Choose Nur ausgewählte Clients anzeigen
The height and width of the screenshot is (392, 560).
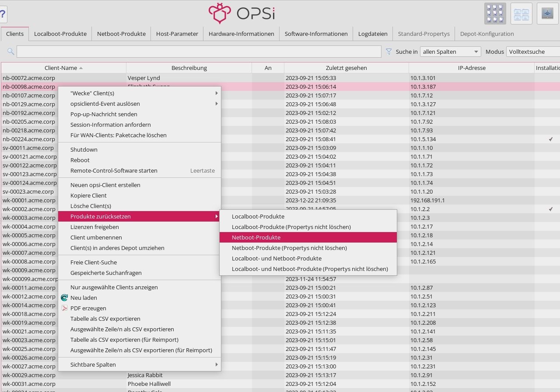(x=140, y=287)
